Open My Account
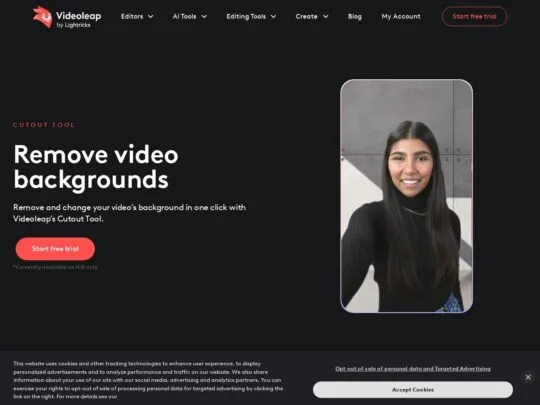This screenshot has width=540, height=405. pyautogui.click(x=401, y=17)
